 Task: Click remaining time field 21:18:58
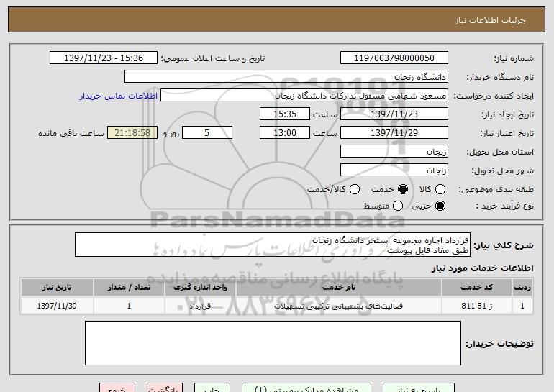tap(132, 133)
